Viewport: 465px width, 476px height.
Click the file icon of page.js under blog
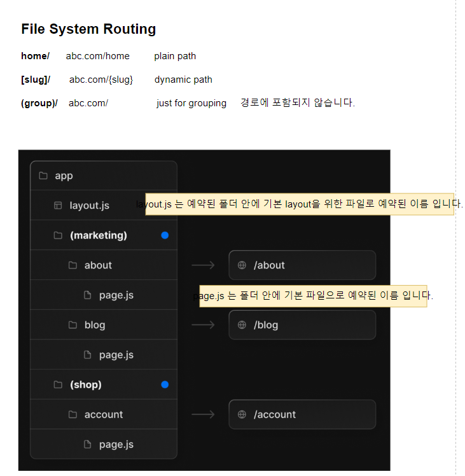87,354
